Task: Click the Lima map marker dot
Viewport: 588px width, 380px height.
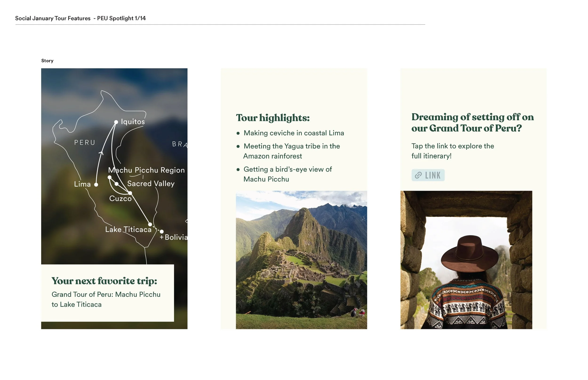Action: point(96,185)
